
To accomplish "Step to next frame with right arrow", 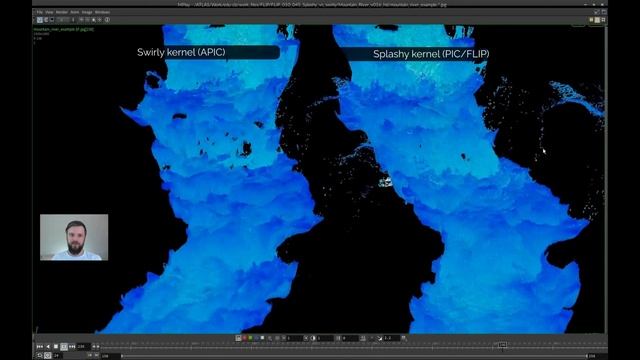I will tap(98, 347).
